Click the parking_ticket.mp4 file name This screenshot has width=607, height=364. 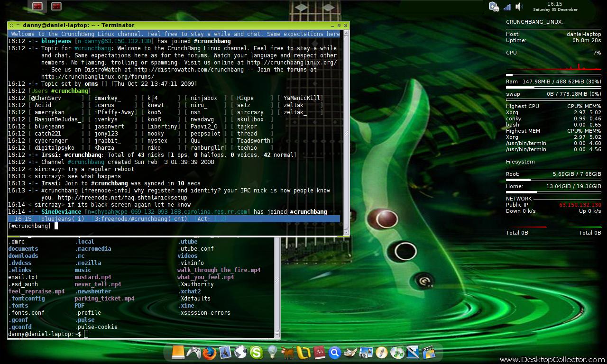104,299
